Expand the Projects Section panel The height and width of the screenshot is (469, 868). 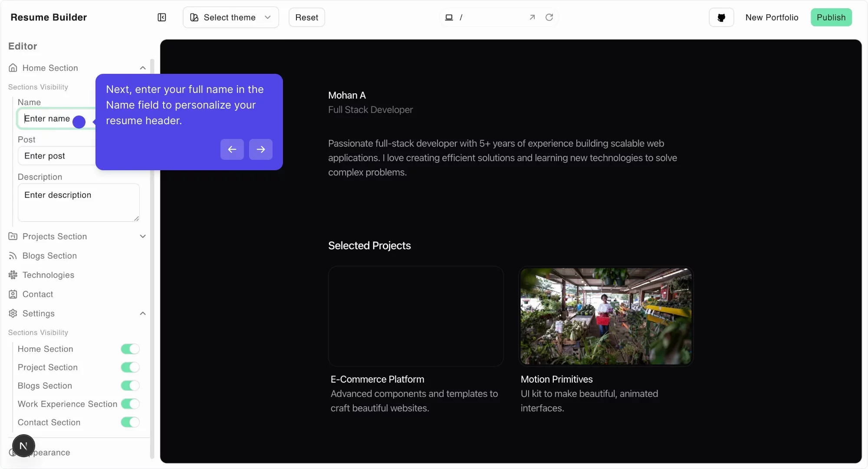143,236
